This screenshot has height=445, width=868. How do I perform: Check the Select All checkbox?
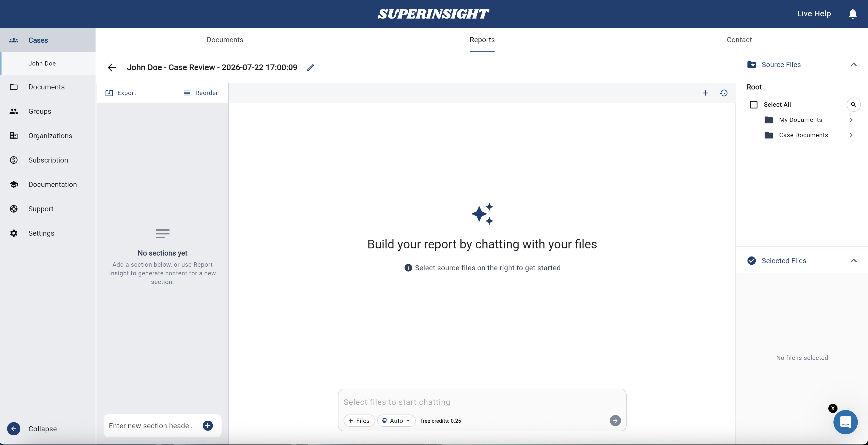(x=753, y=105)
